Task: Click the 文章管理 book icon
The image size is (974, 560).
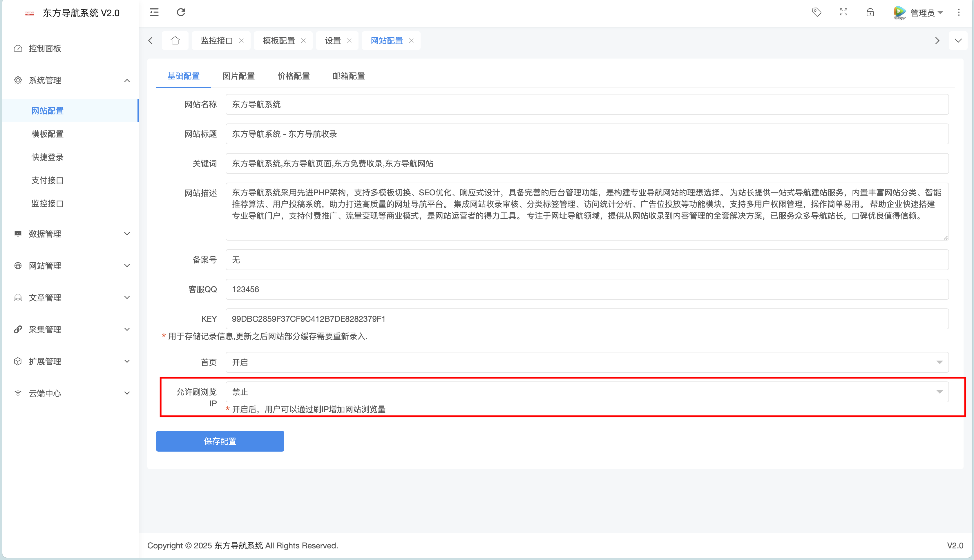Action: pyautogui.click(x=18, y=297)
